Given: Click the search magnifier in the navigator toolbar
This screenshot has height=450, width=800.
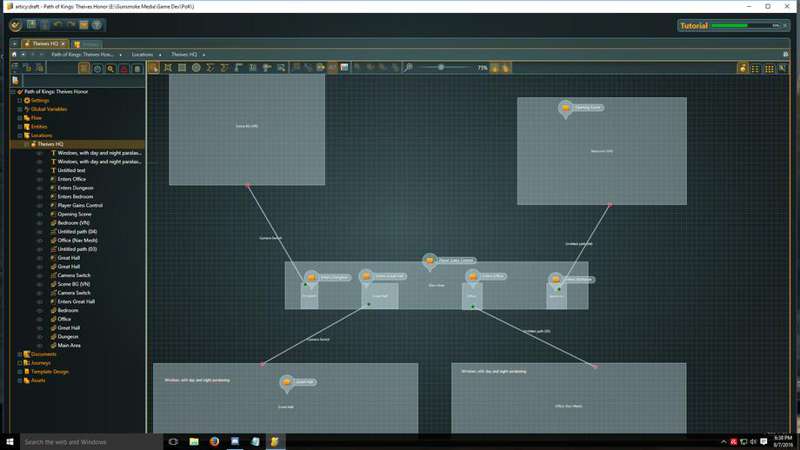Looking at the screenshot, I should click(111, 68).
